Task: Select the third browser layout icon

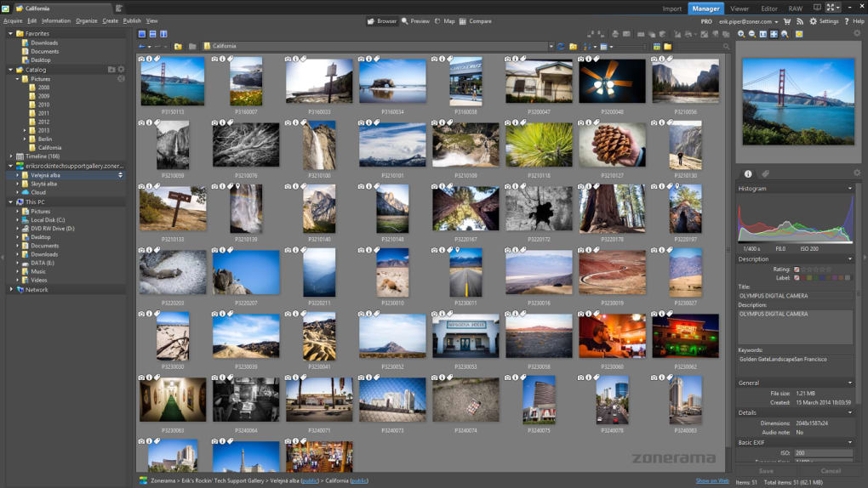Action: pyautogui.click(x=163, y=34)
